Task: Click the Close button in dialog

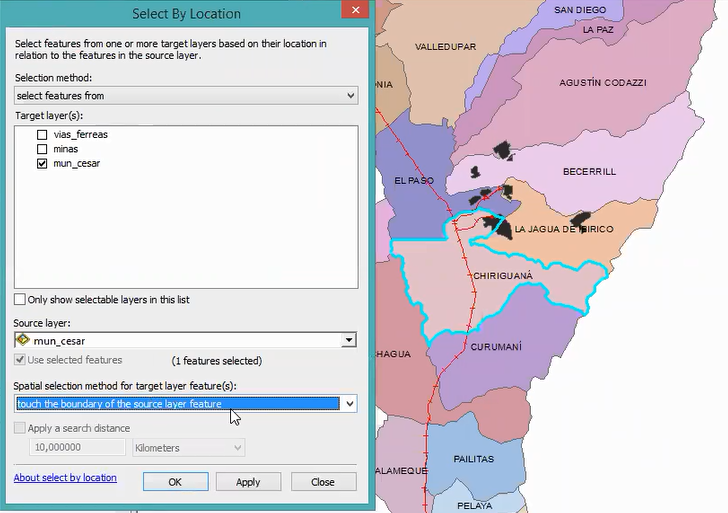Action: pos(323,482)
